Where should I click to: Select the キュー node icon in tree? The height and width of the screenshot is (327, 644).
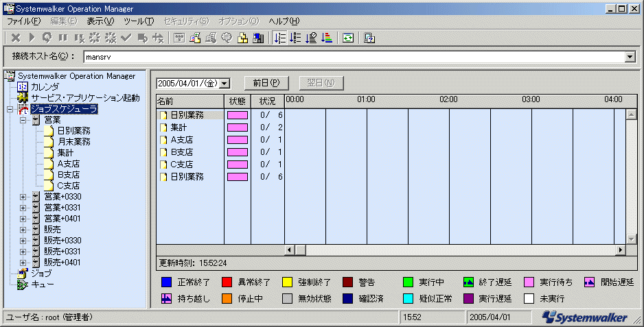click(23, 284)
